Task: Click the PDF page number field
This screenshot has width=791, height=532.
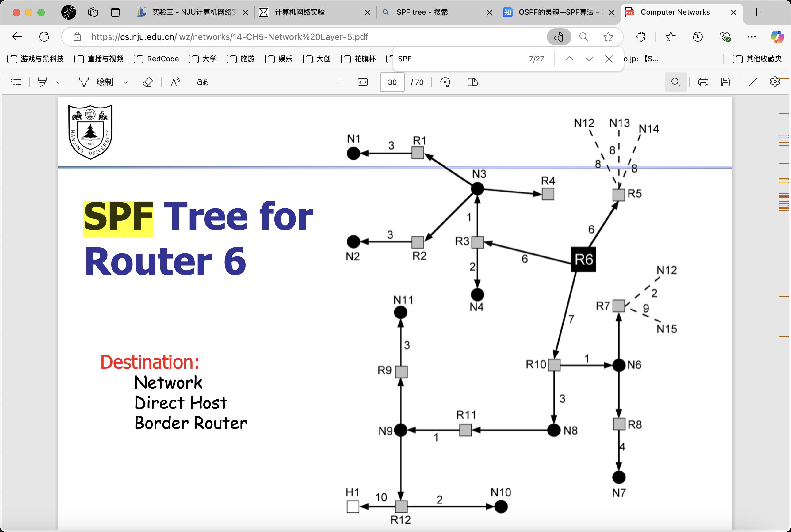Action: click(x=392, y=82)
